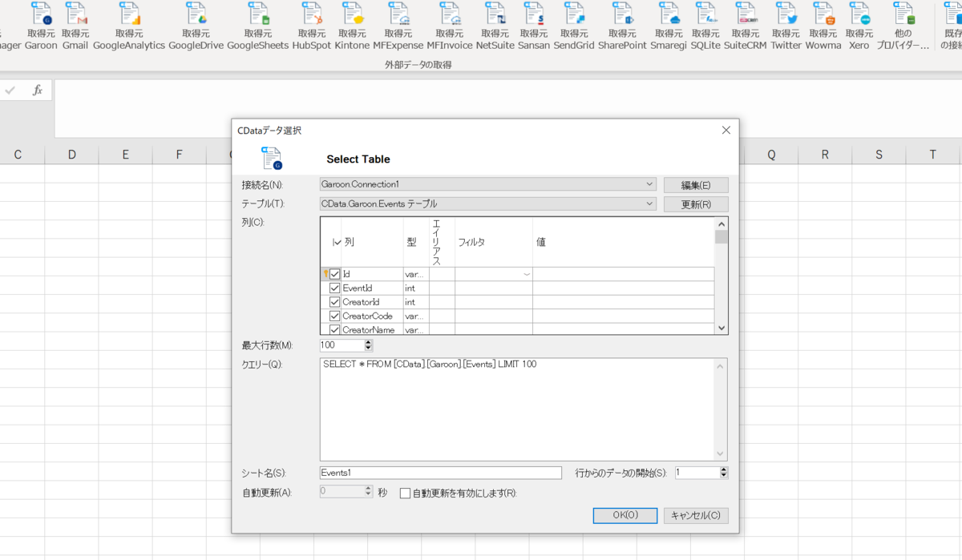
Task: Uncheck the CreatorName column checkbox
Action: tap(335, 329)
